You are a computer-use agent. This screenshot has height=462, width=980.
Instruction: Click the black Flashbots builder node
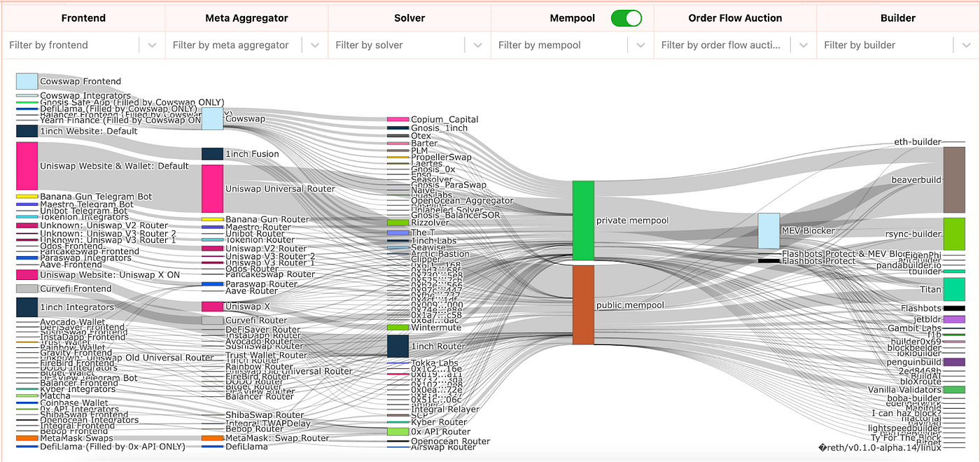(x=954, y=308)
